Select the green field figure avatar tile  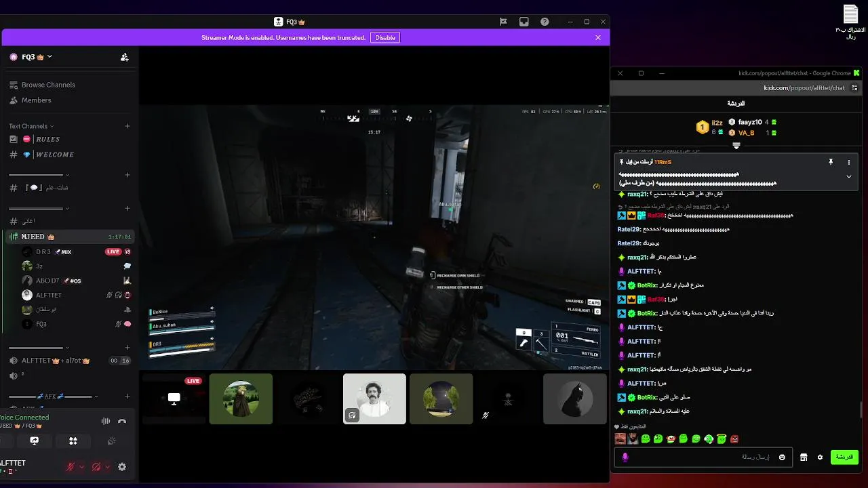241,399
